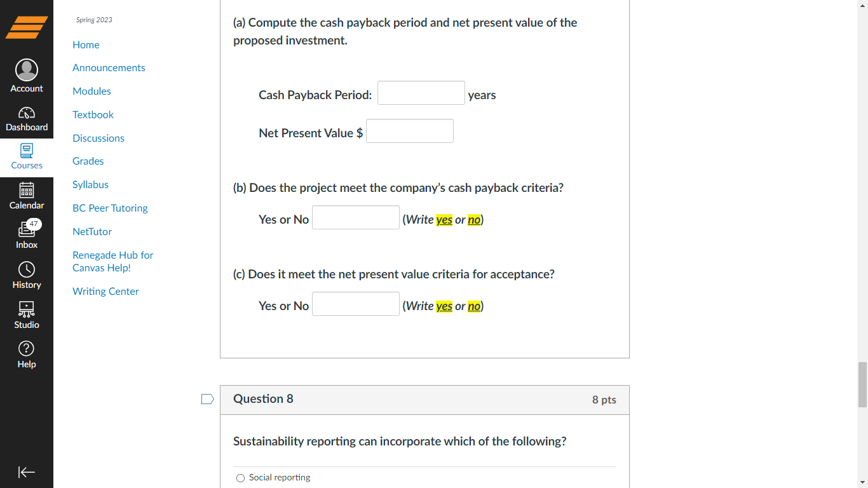Image resolution: width=868 pixels, height=488 pixels.
Task: Open the Syllabus page
Action: pyautogui.click(x=90, y=184)
